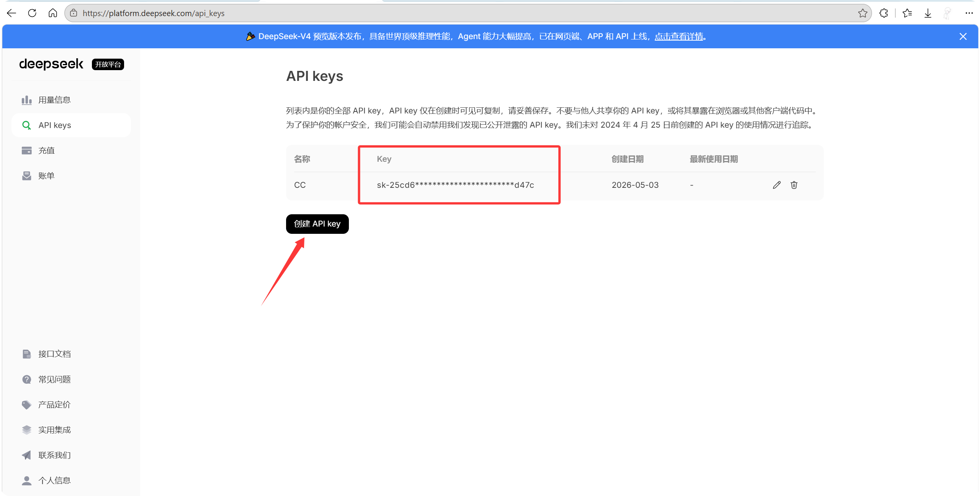Click the Key column header
The width and height of the screenshot is (980, 496).
[384, 159]
